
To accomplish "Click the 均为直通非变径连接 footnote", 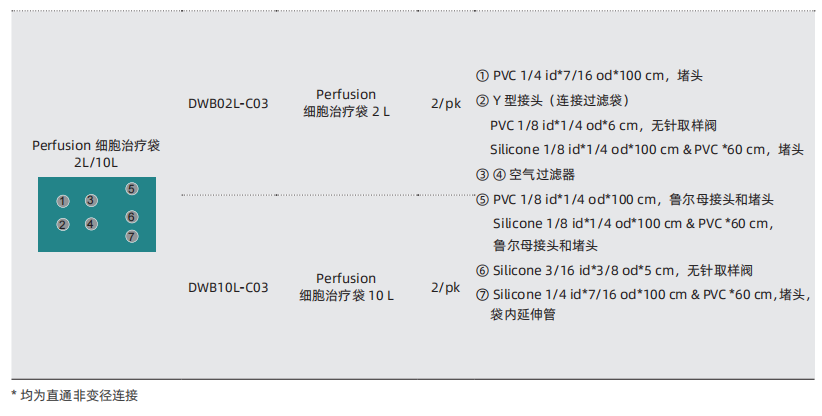I will [x=79, y=395].
